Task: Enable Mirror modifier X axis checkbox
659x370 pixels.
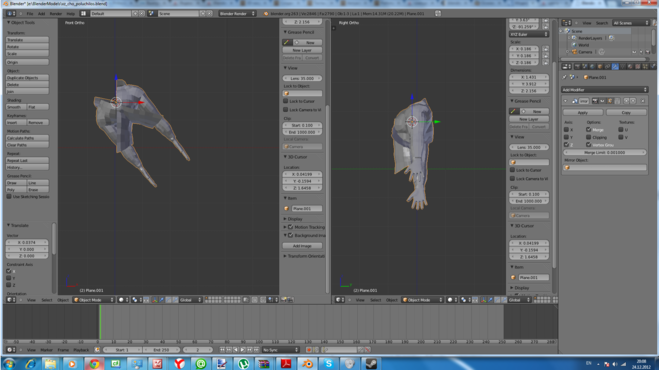Action: pyautogui.click(x=566, y=130)
